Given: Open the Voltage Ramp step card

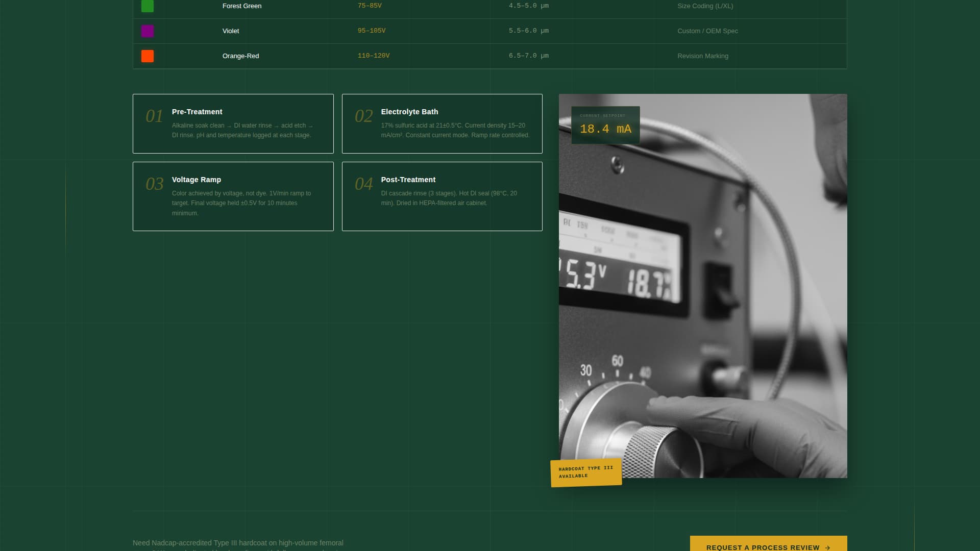Looking at the screenshot, I should click(x=233, y=196).
